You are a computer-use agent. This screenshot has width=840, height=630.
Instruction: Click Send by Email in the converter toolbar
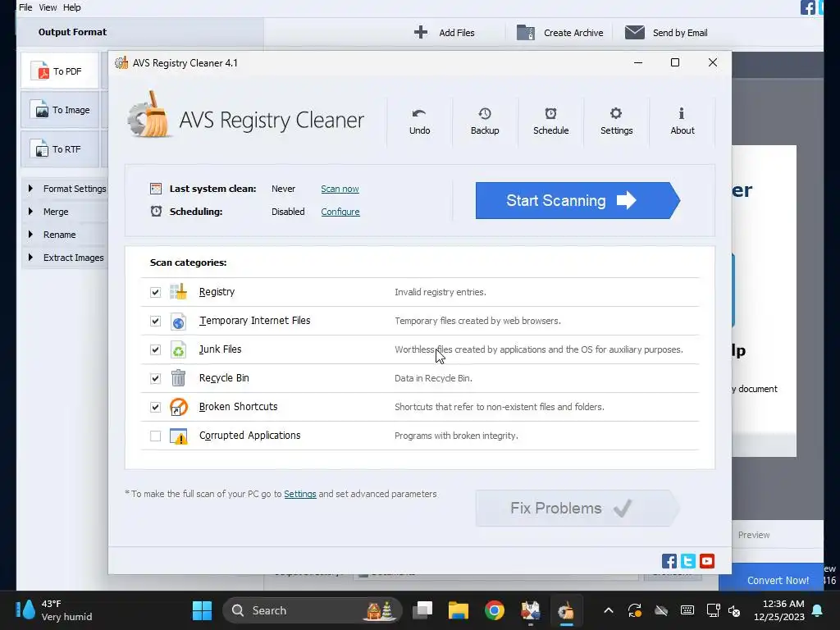(666, 33)
